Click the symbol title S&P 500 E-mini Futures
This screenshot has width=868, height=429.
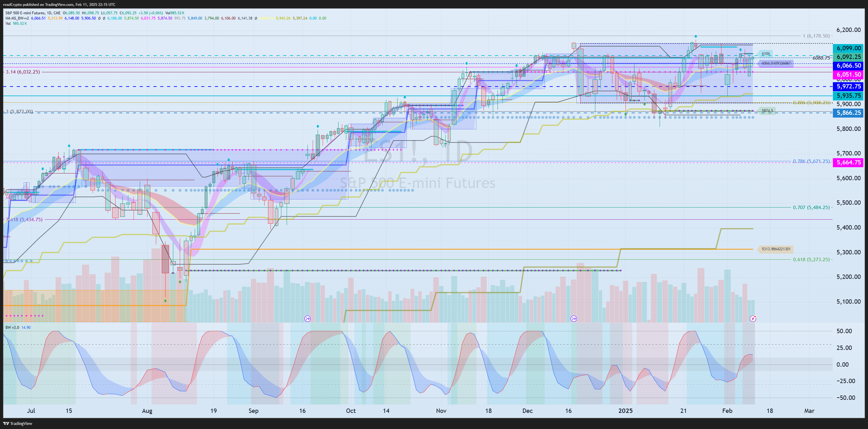(x=25, y=13)
